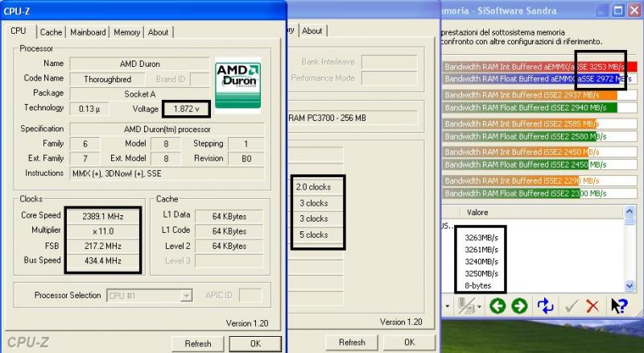The image size is (644, 353).
Task: Select the L1 Code 64 KBytes value
Action: (x=229, y=231)
